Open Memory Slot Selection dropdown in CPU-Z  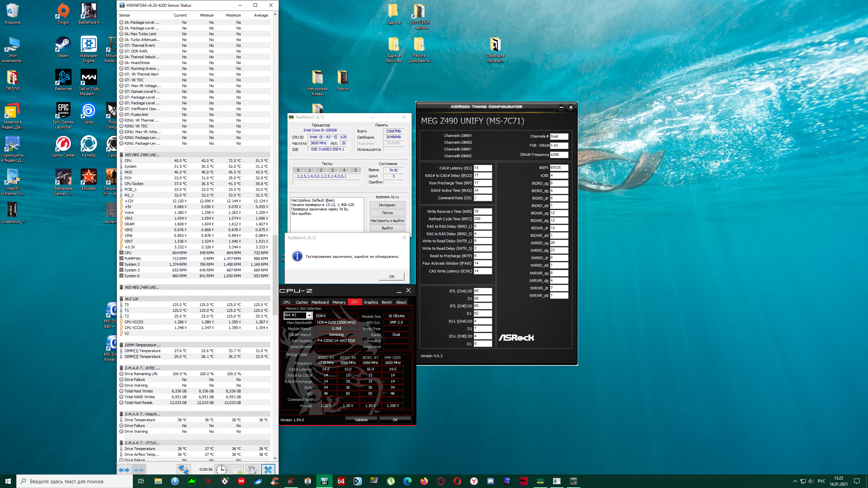pyautogui.click(x=309, y=316)
